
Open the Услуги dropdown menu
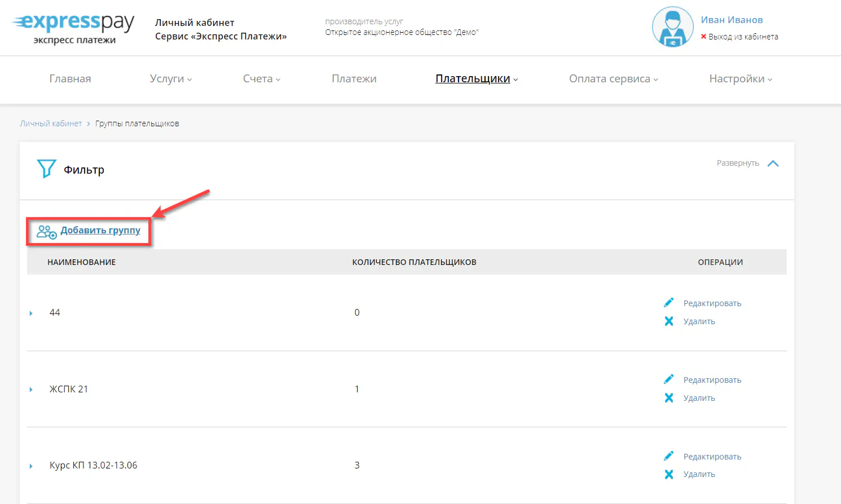click(x=170, y=79)
